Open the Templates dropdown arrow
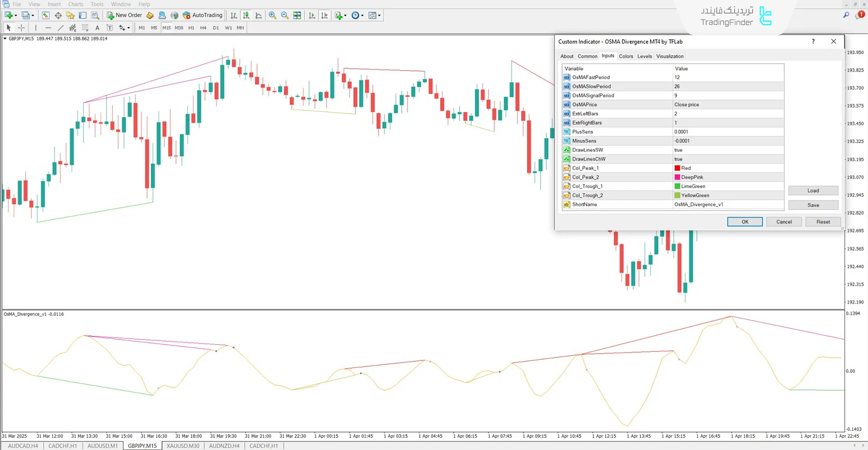 [x=380, y=15]
